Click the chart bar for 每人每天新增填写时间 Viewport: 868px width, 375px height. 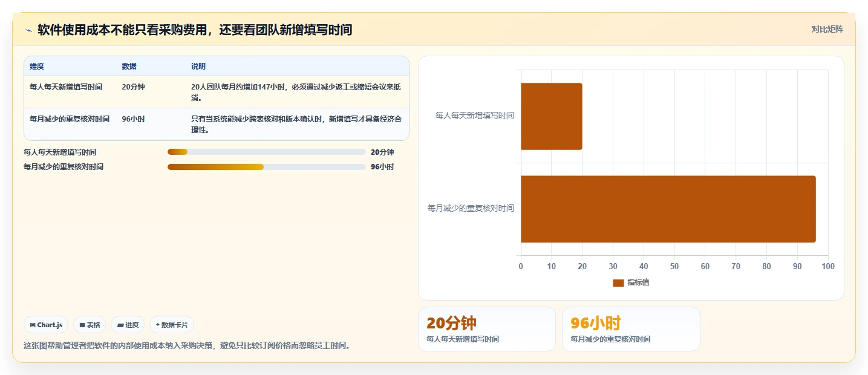(551, 116)
